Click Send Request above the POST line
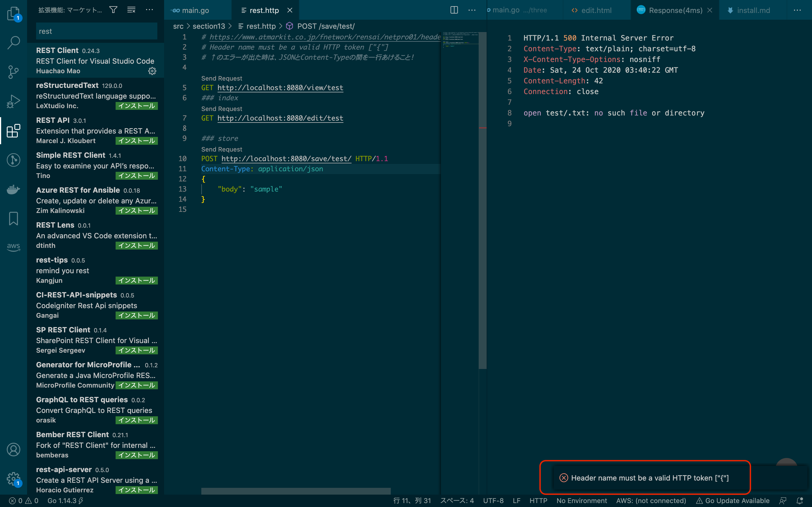The image size is (812, 507). [x=221, y=149]
